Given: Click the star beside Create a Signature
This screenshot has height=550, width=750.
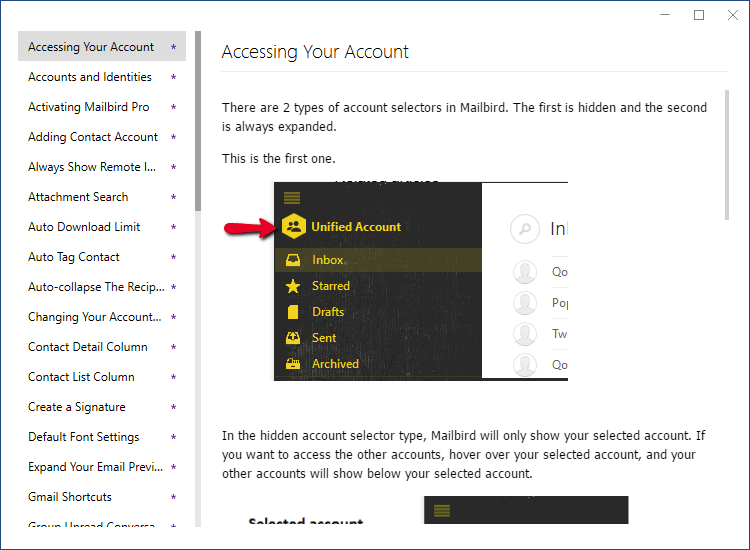Looking at the screenshot, I should [x=174, y=407].
